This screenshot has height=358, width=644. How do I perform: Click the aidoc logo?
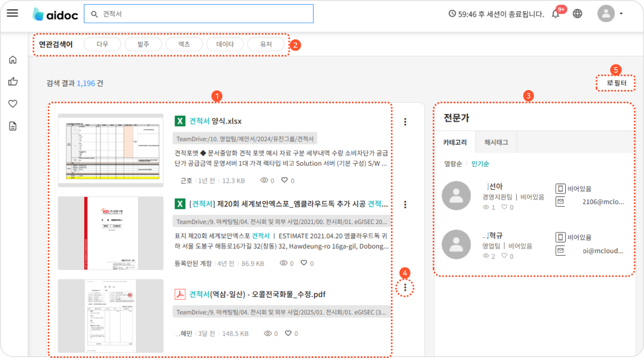56,14
